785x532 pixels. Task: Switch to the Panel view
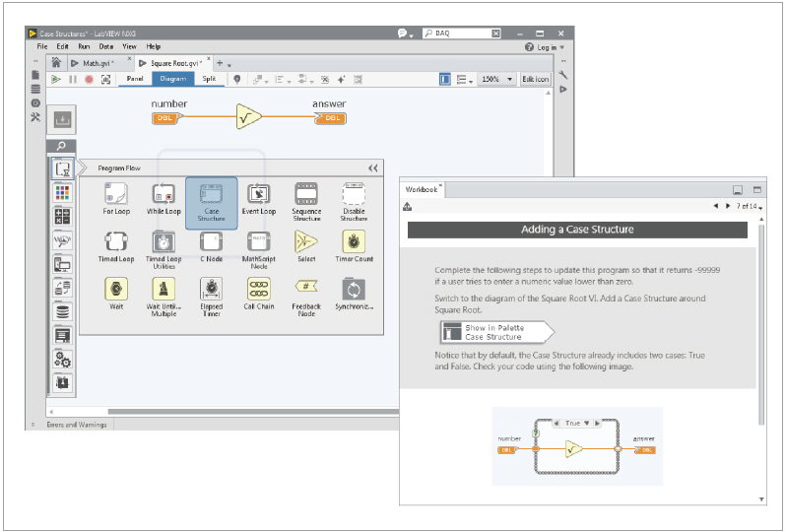tap(134, 79)
